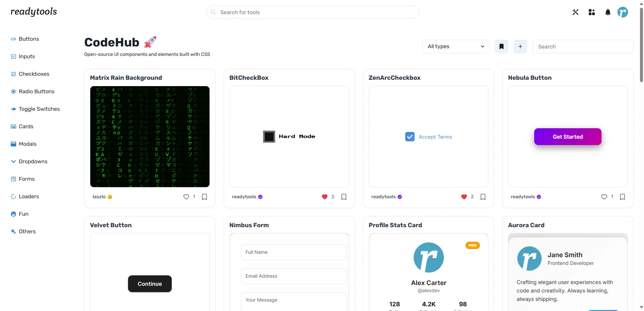This screenshot has width=644, height=311.
Task: Like the BitCheckBox component via heart icon
Action: 325,197
